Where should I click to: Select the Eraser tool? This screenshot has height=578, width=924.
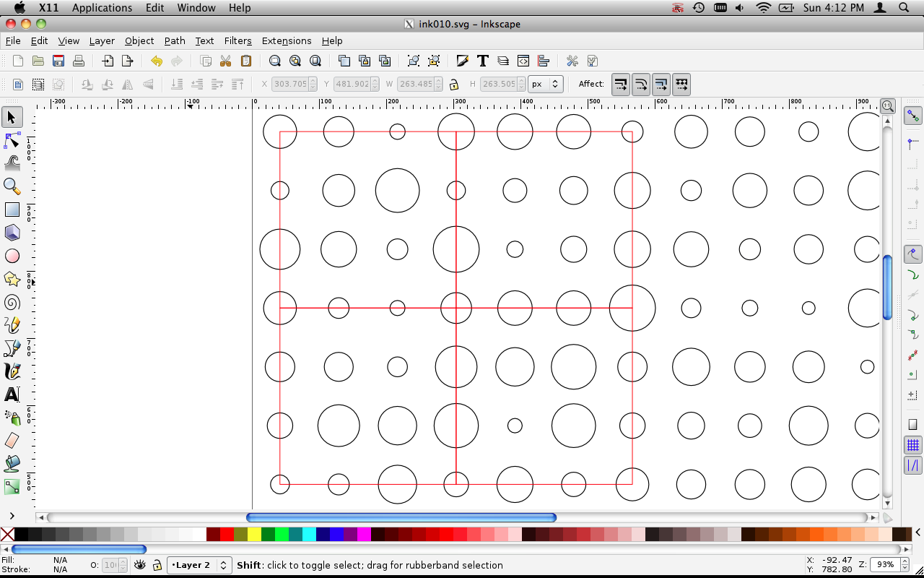click(x=12, y=441)
